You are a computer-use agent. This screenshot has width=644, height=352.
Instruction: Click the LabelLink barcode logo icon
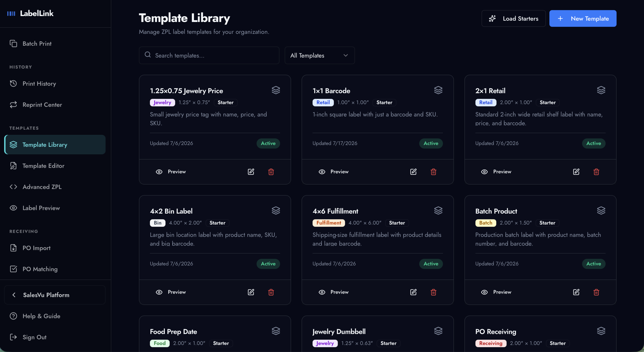click(11, 13)
